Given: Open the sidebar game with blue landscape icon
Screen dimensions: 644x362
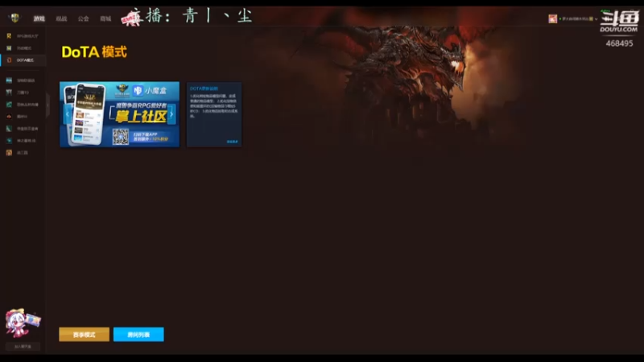Looking at the screenshot, I should point(23,80).
